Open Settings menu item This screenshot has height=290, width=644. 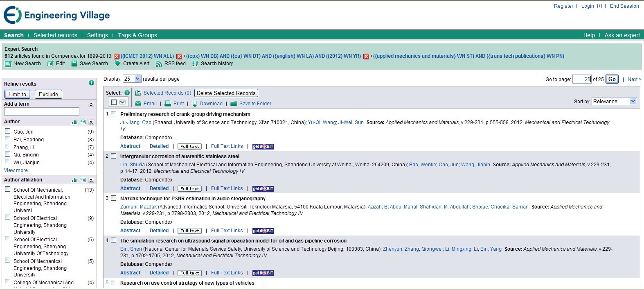tap(97, 35)
